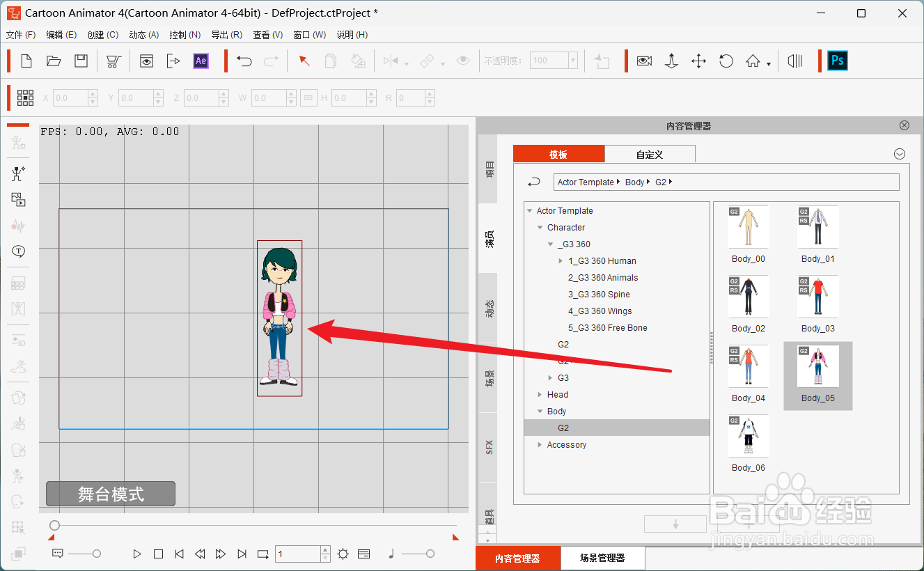Collapse the Character tree node
This screenshot has width=924, height=571.
[540, 228]
